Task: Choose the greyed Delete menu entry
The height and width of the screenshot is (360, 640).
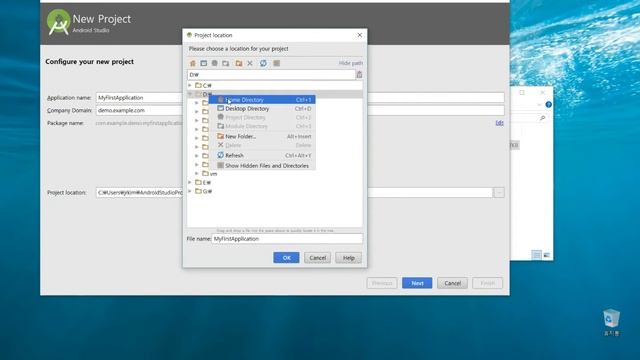Action: [262, 145]
